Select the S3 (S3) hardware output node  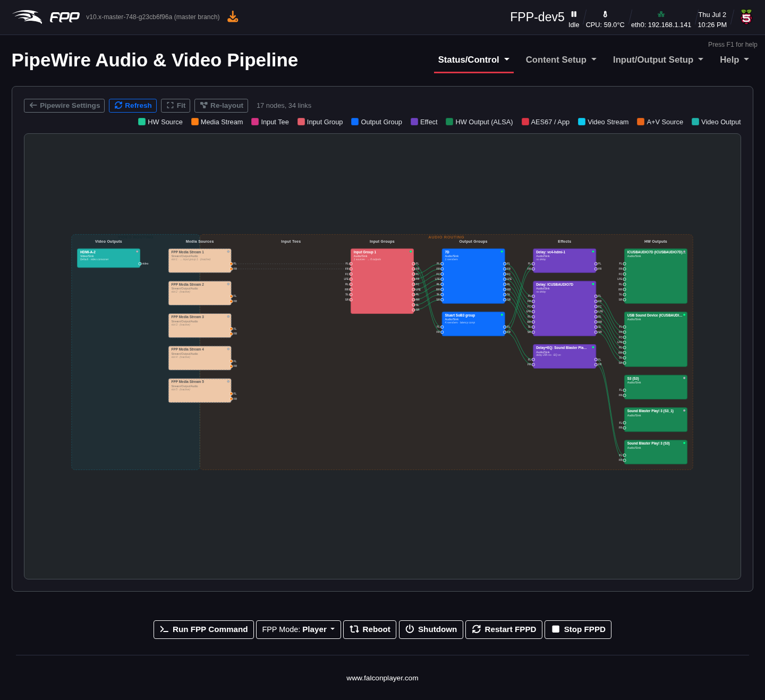pos(656,387)
